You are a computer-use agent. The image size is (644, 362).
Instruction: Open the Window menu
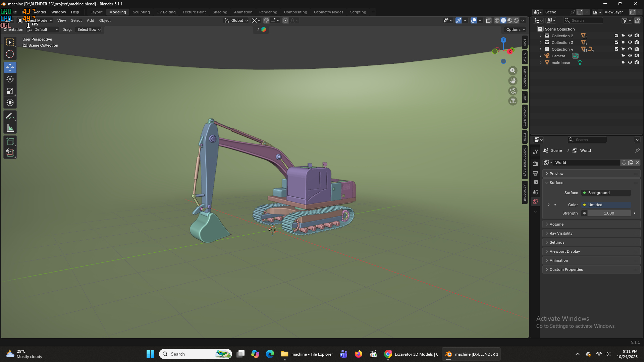[x=58, y=12]
